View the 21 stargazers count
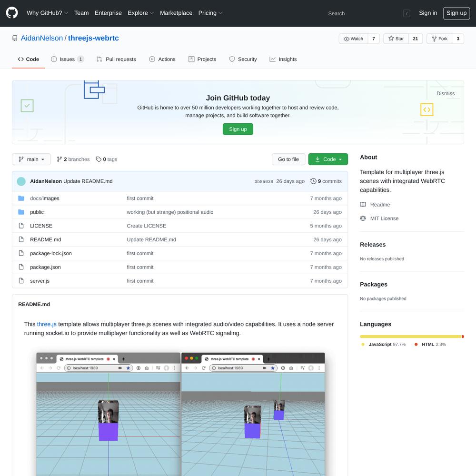The width and height of the screenshot is (476, 476). [x=416, y=39]
